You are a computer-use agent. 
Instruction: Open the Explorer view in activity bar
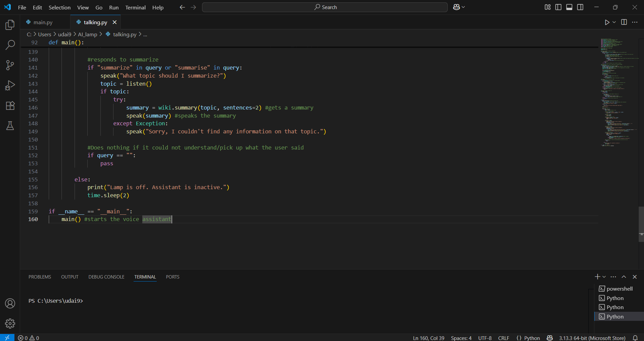point(10,25)
